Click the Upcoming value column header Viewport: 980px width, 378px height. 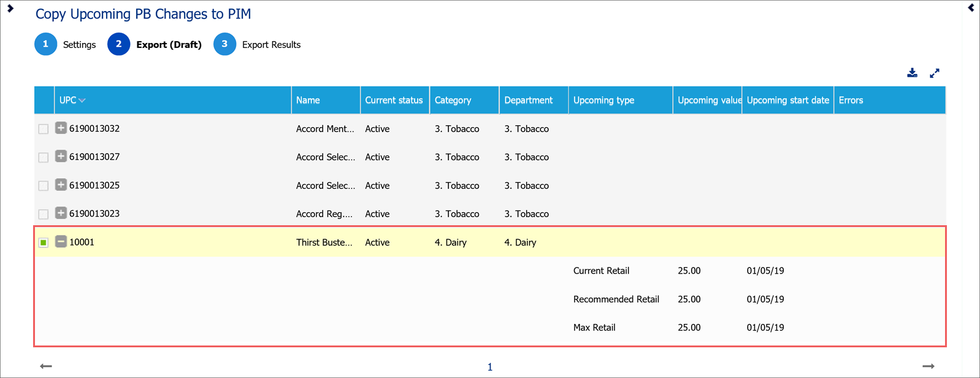click(708, 100)
